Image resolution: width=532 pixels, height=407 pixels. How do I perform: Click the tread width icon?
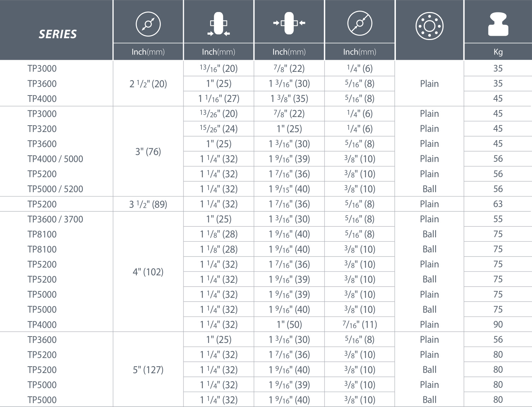[218, 24]
